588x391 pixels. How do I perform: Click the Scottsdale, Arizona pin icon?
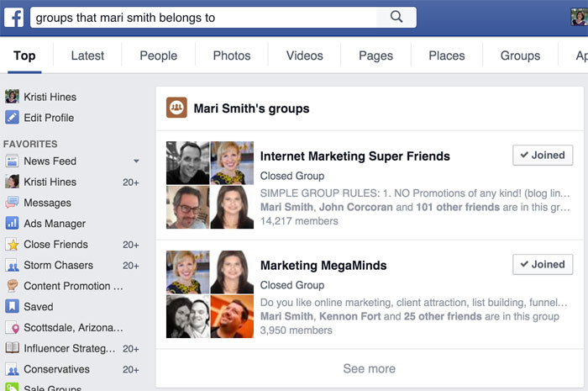(12, 328)
